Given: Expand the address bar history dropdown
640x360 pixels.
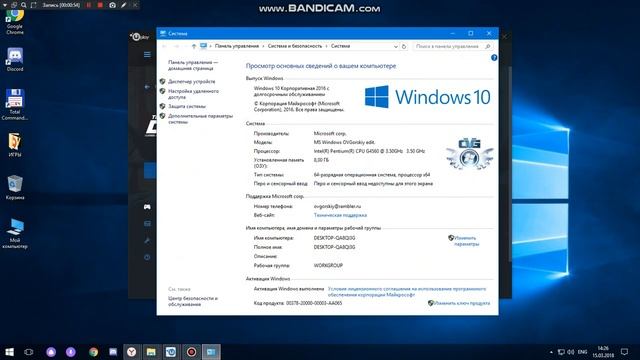Looking at the screenshot, I should pos(396,47).
